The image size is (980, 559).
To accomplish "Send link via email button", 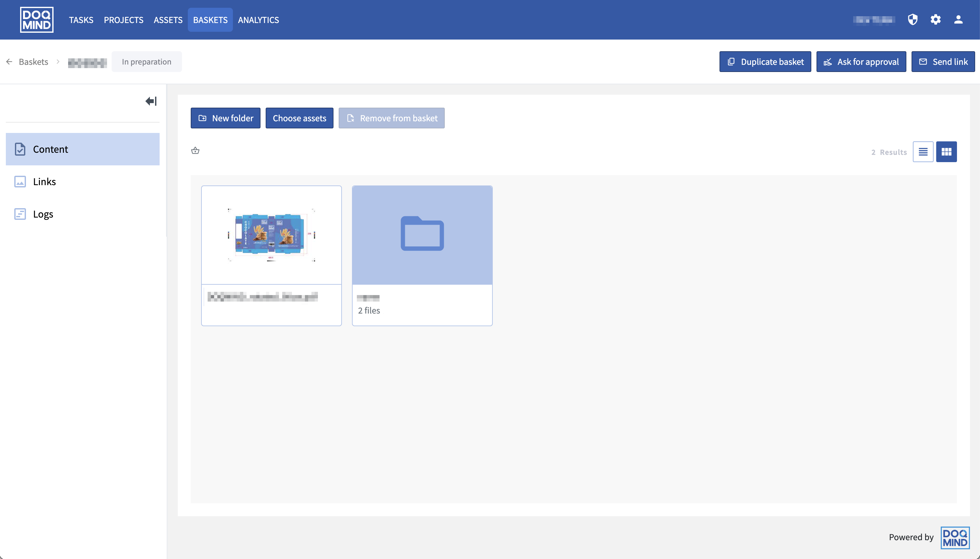I will [x=943, y=62].
